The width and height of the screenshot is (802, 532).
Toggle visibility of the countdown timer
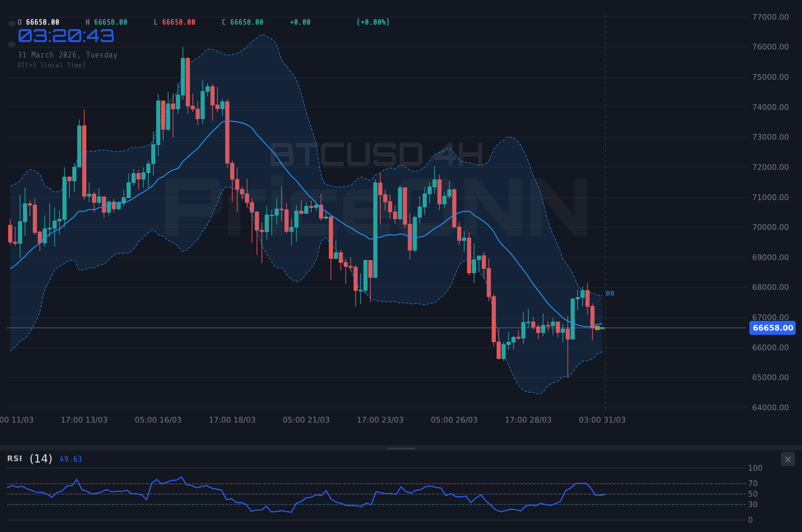[x=12, y=44]
